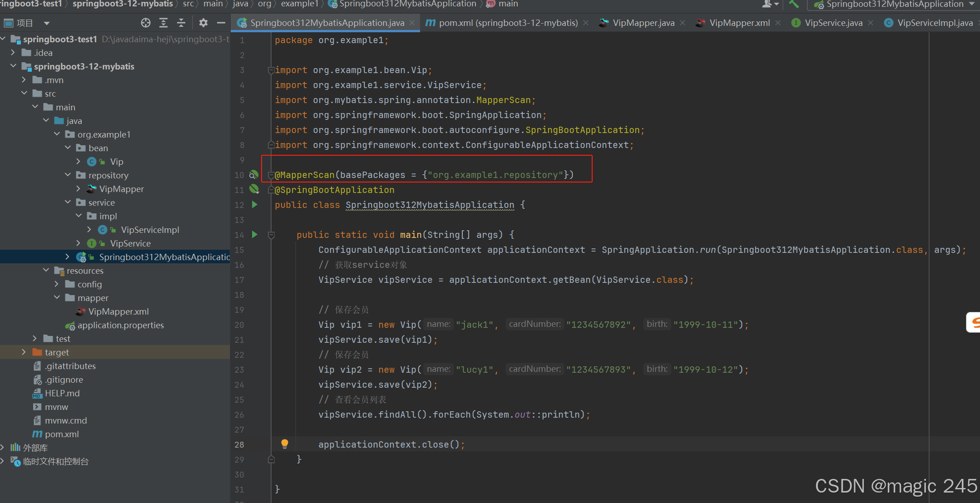Viewport: 980px width, 503px height.
Task: Click Expand All icon in project panel
Action: click(163, 23)
